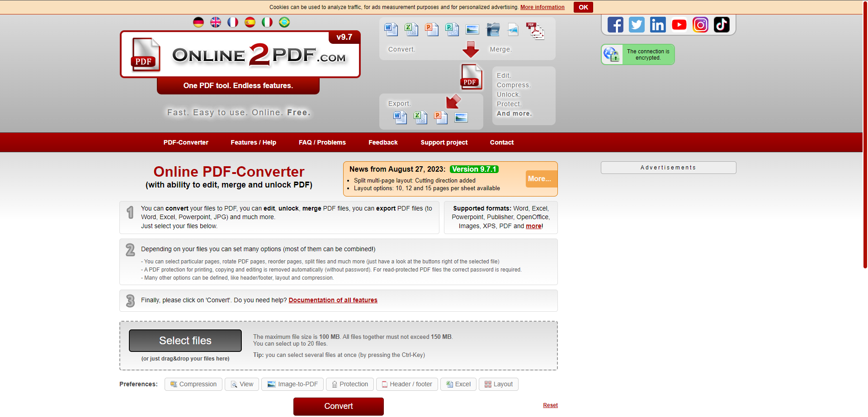Click the Select files button
The image size is (868, 417).
pyautogui.click(x=185, y=341)
